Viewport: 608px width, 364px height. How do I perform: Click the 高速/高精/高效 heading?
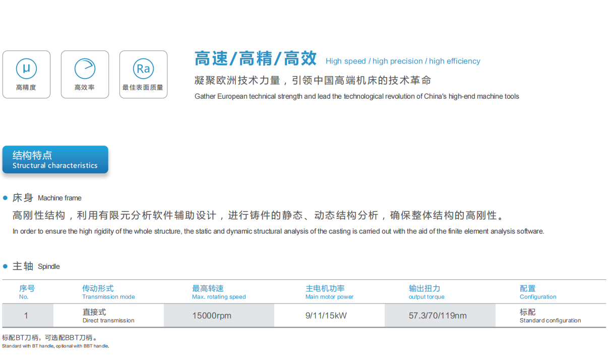tap(256, 59)
